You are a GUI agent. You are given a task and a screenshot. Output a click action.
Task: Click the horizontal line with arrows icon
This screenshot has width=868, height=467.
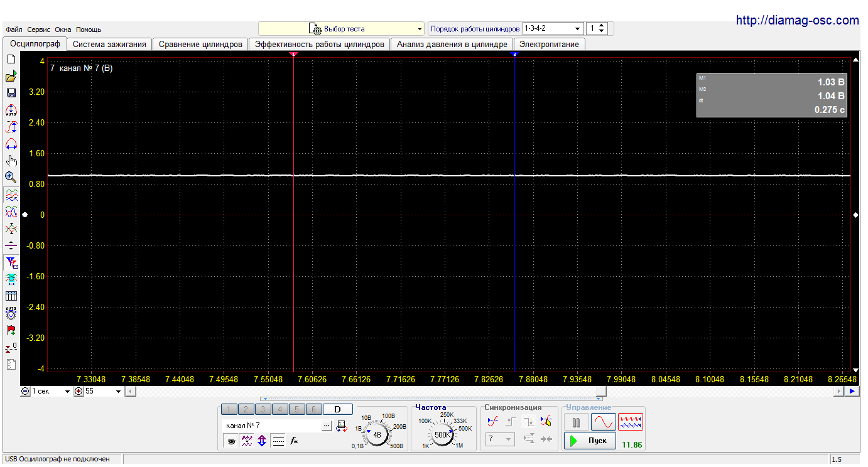tap(11, 245)
